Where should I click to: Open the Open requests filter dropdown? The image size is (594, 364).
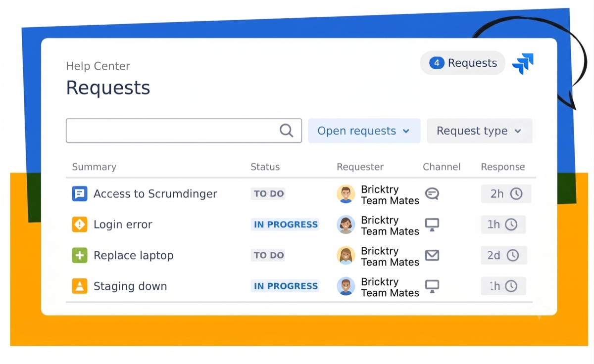coord(364,131)
